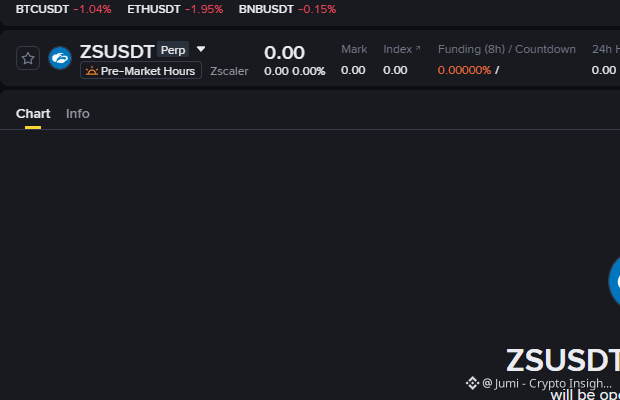This screenshot has width=620, height=400.
Task: Click the Perp contract badge
Action: pyautogui.click(x=173, y=50)
